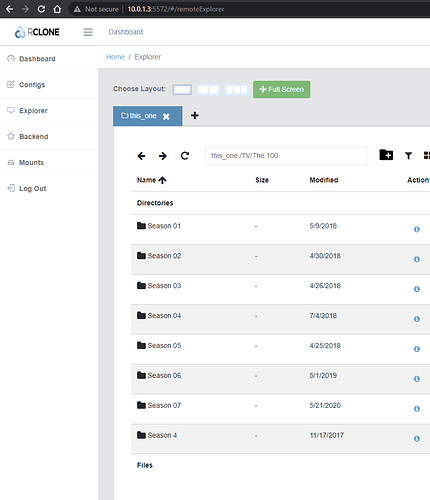Click the Full Screen button

coord(282,89)
